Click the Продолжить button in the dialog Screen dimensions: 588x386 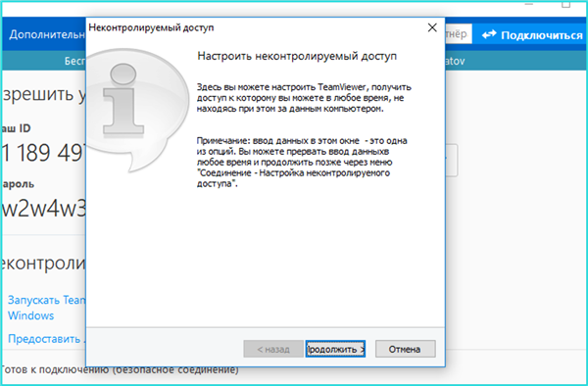335,349
